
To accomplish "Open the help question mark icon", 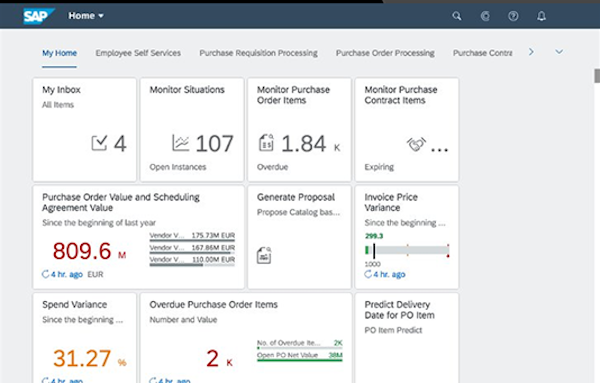I will (513, 16).
